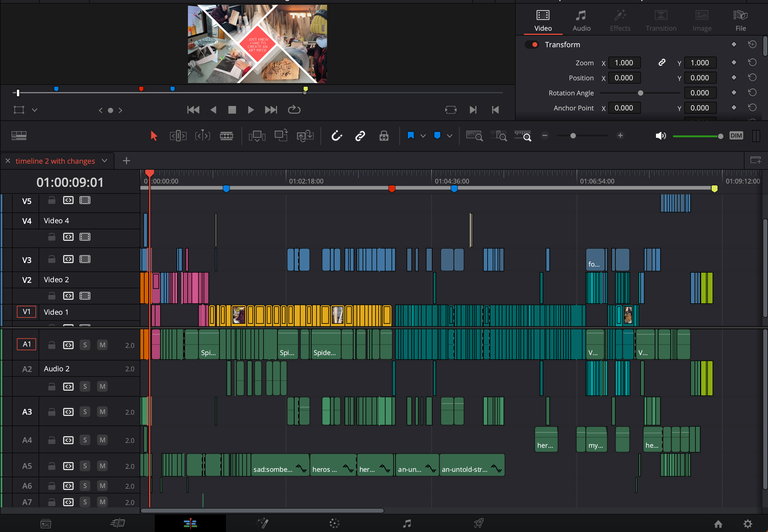
Task: Open the Fairlight music note page
Action: tap(406, 523)
